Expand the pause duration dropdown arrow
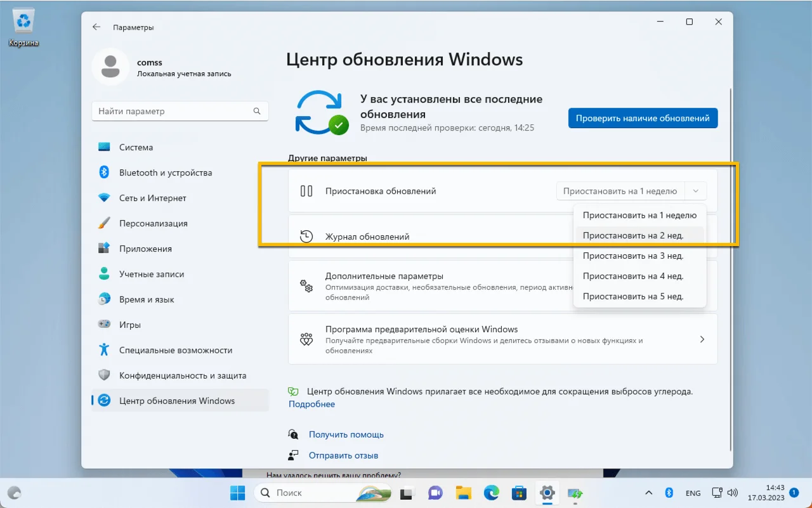The image size is (812, 508). coord(696,191)
